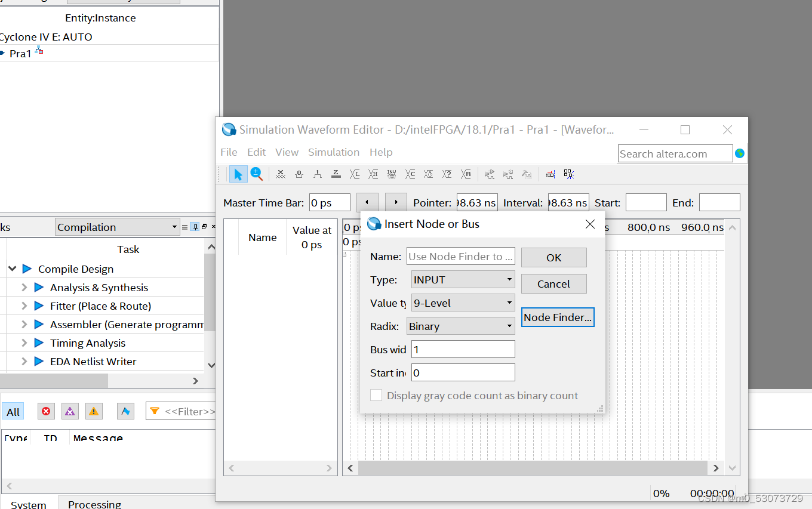This screenshot has width=812, height=509.
Task: Click Pra1 hierarchy entity icon
Action: [39, 51]
